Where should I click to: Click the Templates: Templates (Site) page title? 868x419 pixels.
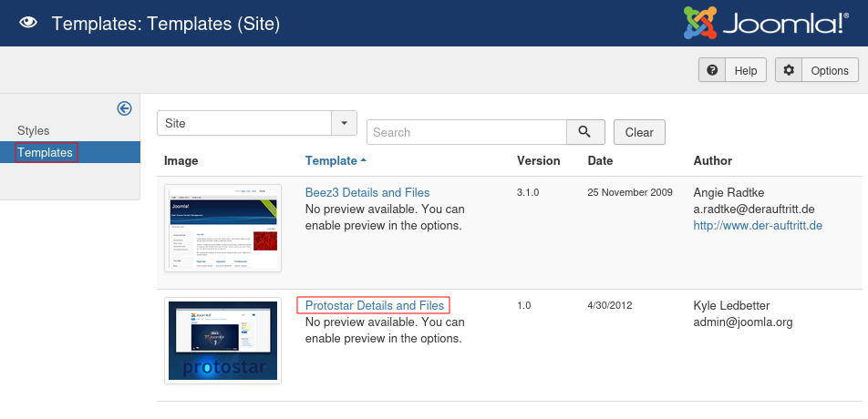coord(166,24)
